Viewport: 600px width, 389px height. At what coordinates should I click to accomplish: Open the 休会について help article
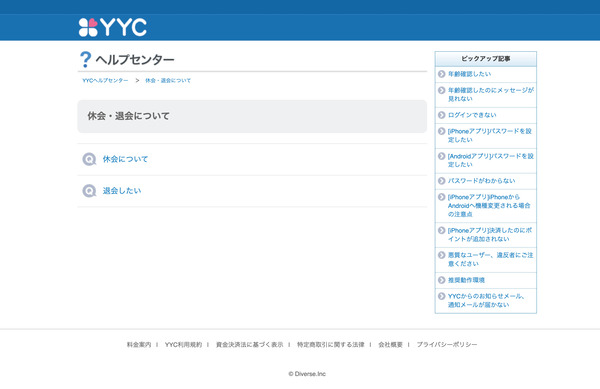(125, 159)
